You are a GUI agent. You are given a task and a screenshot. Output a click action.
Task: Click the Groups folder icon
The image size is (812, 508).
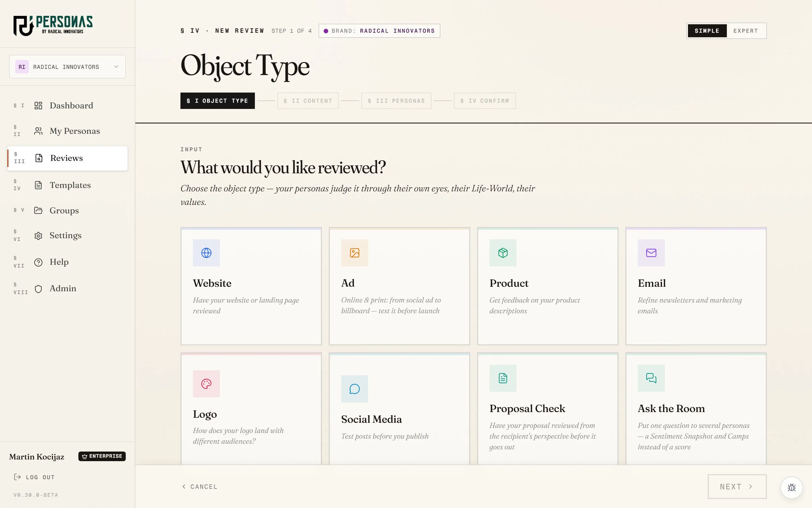[x=38, y=210]
